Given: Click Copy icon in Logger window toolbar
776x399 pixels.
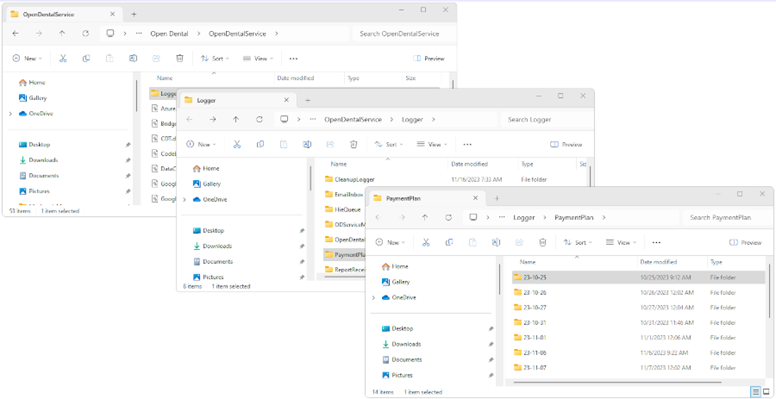Looking at the screenshot, I should pos(260,145).
